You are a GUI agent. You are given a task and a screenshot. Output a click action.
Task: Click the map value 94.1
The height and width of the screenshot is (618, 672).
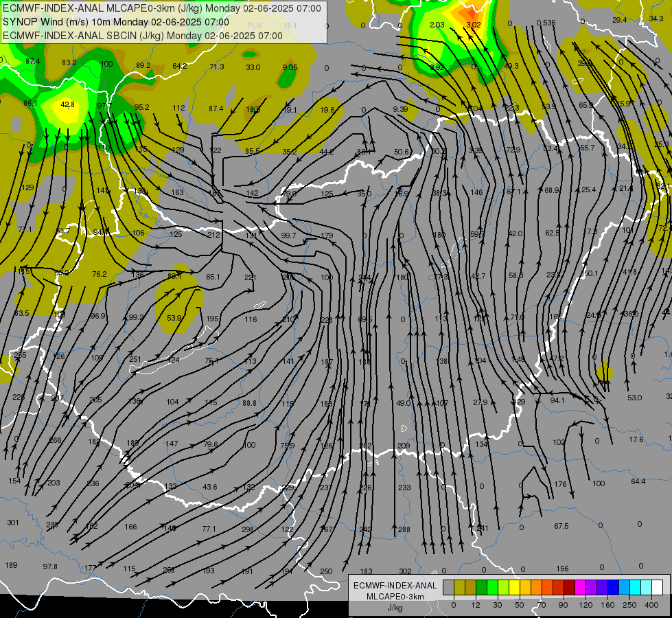(557, 400)
